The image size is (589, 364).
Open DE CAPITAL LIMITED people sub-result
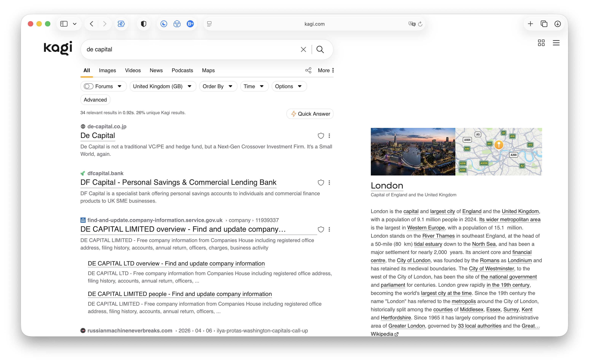pyautogui.click(x=180, y=294)
